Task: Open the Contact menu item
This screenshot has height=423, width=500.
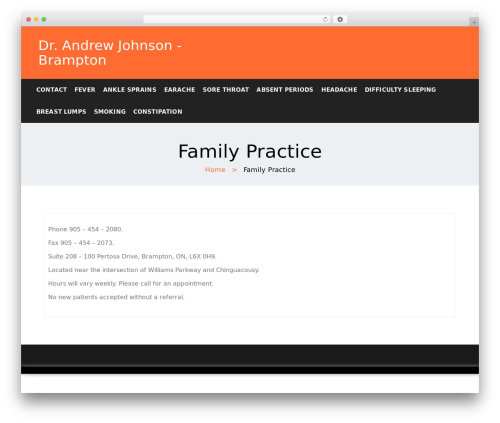Action: (x=52, y=90)
